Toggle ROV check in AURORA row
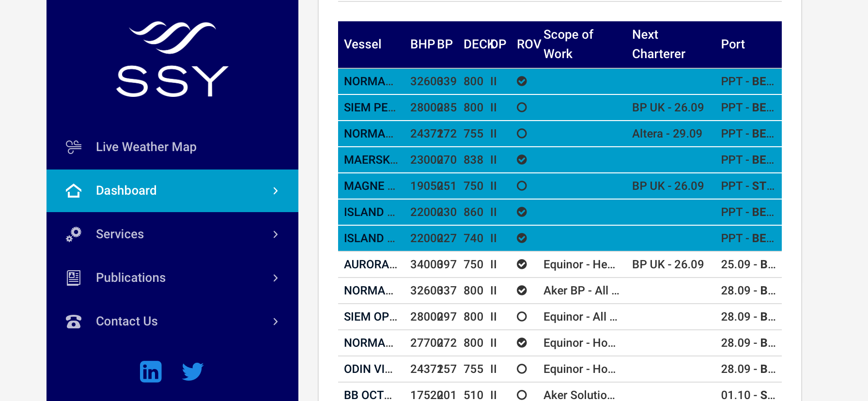868x401 pixels. [x=522, y=264]
